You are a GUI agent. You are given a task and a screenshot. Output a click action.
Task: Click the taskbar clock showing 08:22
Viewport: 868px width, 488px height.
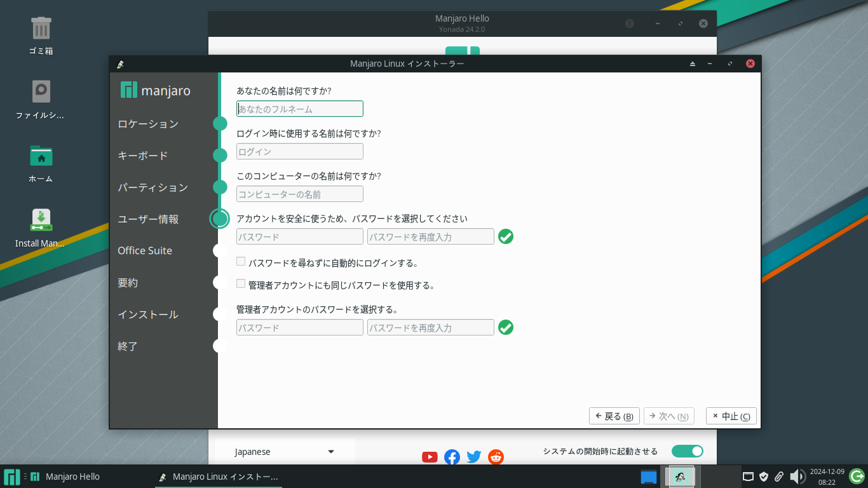point(827,477)
